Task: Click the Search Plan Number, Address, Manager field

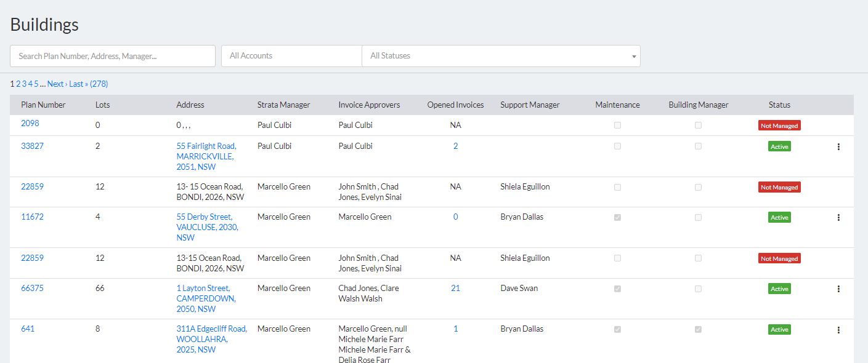Action: click(x=113, y=55)
